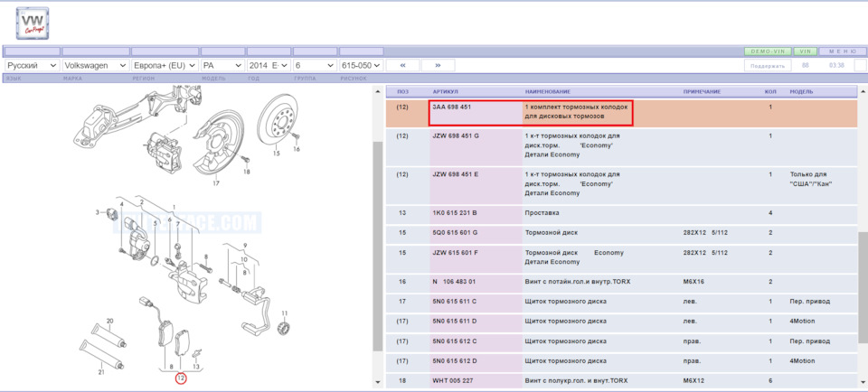Select article 5N0 615 612 D
Screen dimensions: 868x392
pyautogui.click(x=455, y=361)
